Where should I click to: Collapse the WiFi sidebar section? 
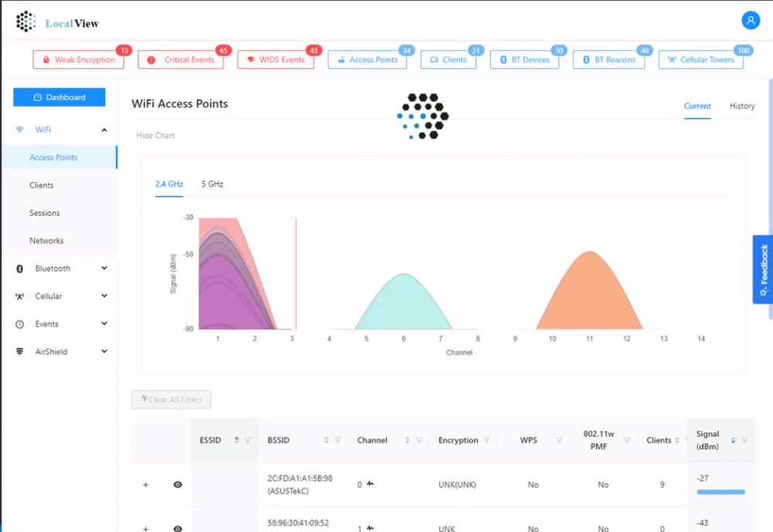(x=104, y=130)
